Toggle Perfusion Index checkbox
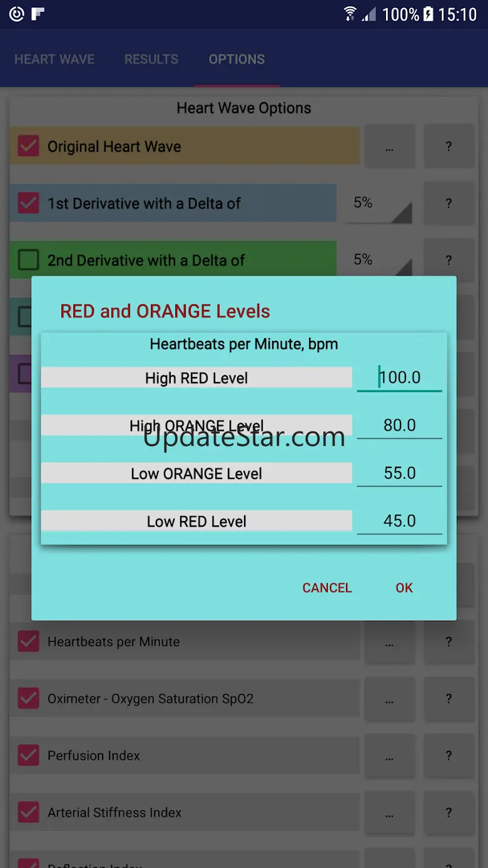The width and height of the screenshot is (488, 868). tap(28, 755)
